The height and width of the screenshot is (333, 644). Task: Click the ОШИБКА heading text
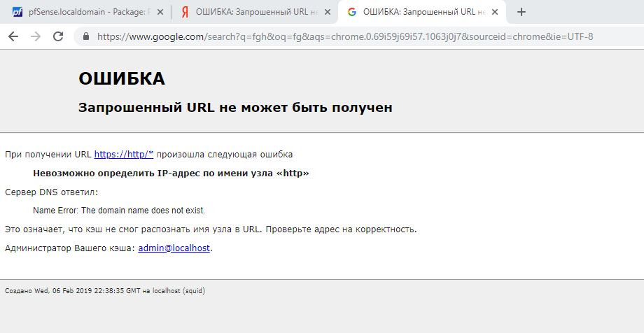122,79
